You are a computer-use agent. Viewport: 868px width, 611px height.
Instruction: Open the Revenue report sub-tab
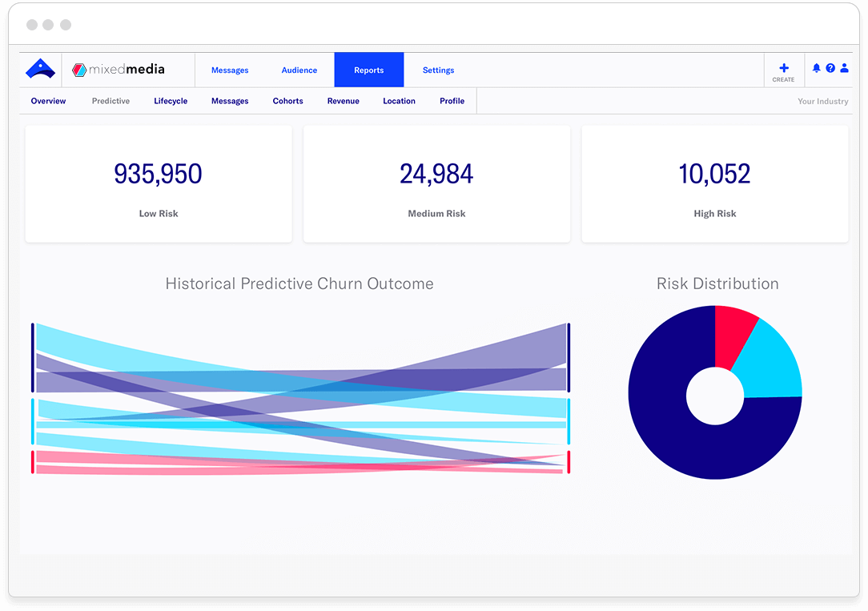coord(343,101)
